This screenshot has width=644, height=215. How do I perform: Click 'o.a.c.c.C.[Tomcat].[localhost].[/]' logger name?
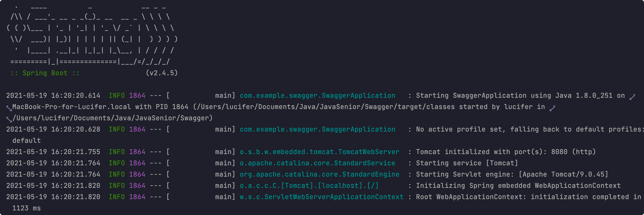[x=309, y=186]
